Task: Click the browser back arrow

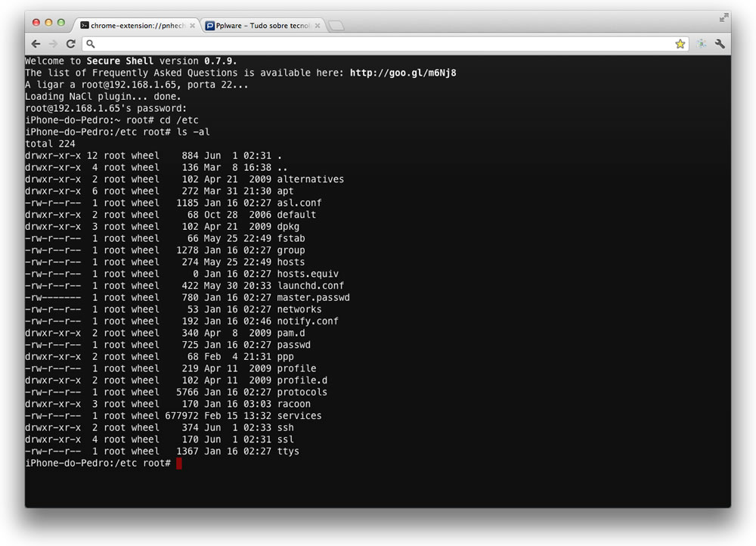Action: pyautogui.click(x=36, y=44)
